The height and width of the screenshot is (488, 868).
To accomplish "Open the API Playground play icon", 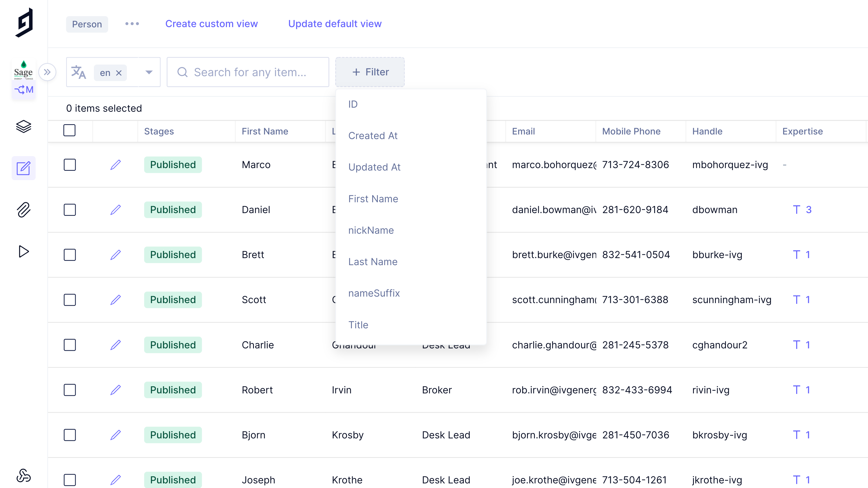I will point(24,251).
